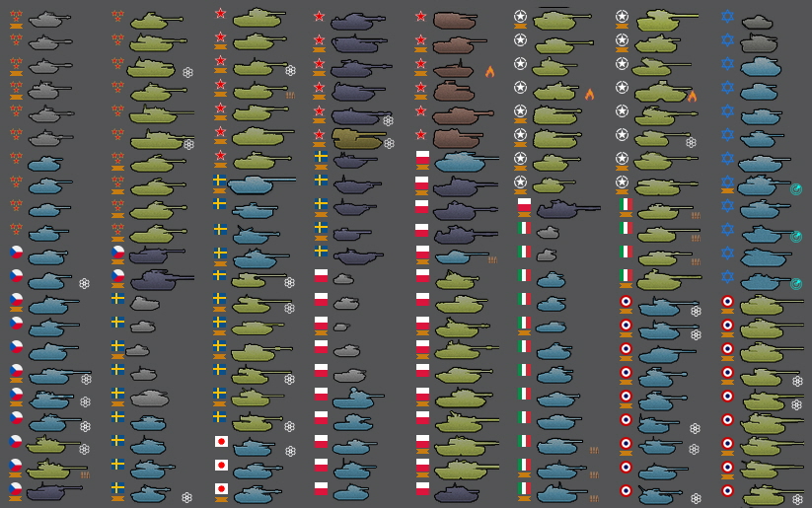
Task: Click the topmost Swedish flag in the fourth column
Action: [321, 157]
